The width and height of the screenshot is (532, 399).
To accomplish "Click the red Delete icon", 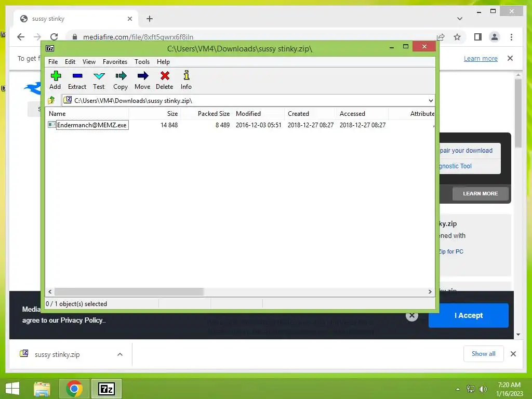I will [165, 80].
